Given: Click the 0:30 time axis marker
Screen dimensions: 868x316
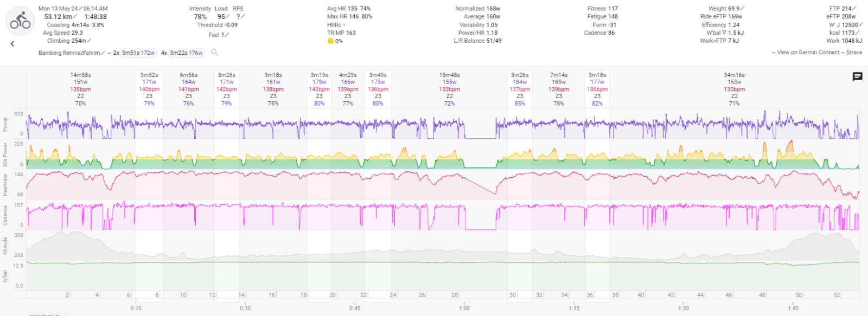Looking at the screenshot, I should click(x=245, y=308).
